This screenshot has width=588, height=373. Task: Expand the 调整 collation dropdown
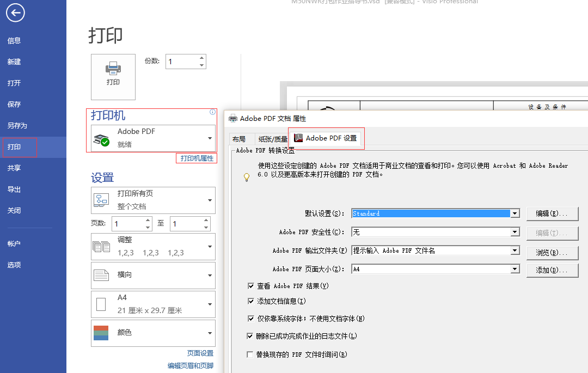210,247
